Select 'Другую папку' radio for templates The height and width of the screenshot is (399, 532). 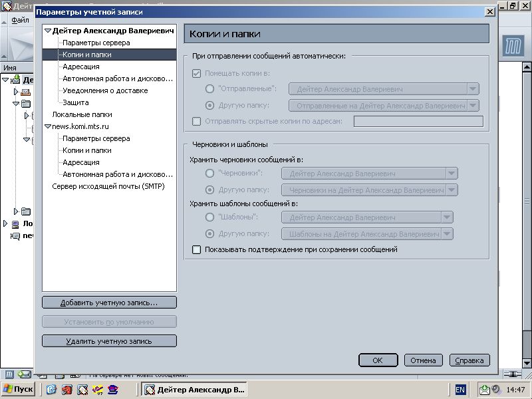click(x=209, y=233)
